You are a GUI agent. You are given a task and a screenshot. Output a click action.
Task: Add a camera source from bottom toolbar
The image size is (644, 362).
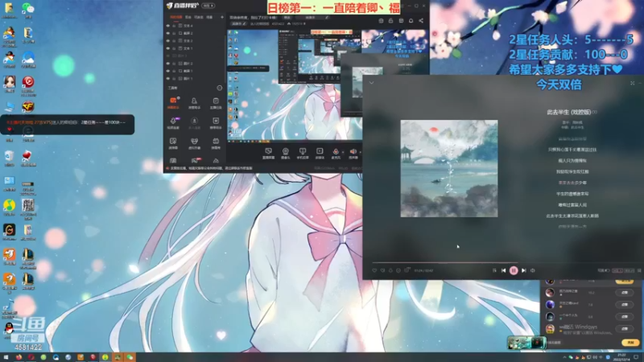(x=286, y=153)
